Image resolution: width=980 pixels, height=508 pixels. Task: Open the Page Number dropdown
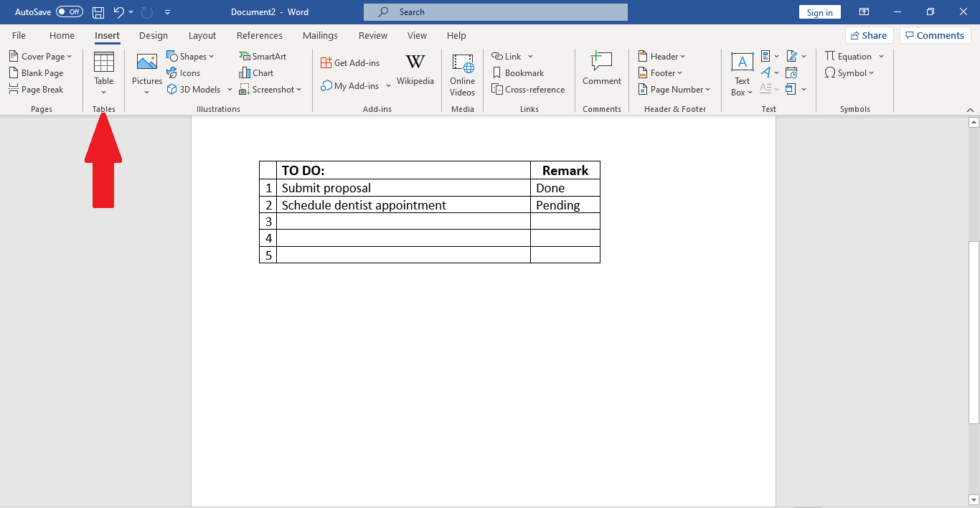pos(674,89)
